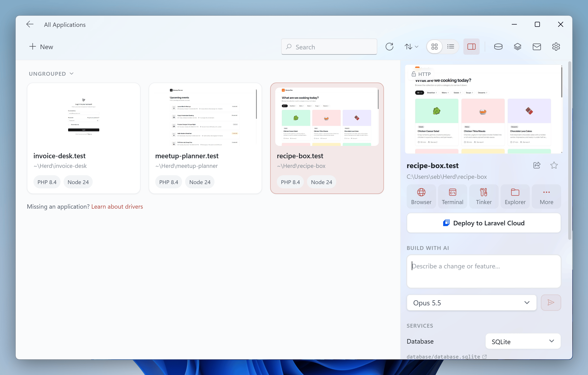588x375 pixels.
Task: Collapse the UNGROUPED section
Action: [51, 74]
